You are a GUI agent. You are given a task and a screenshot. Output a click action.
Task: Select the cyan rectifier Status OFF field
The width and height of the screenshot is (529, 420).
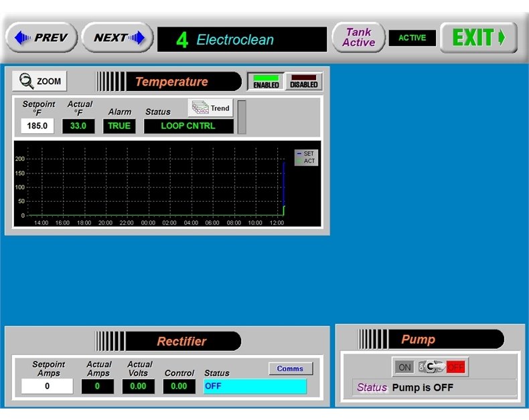coord(254,387)
